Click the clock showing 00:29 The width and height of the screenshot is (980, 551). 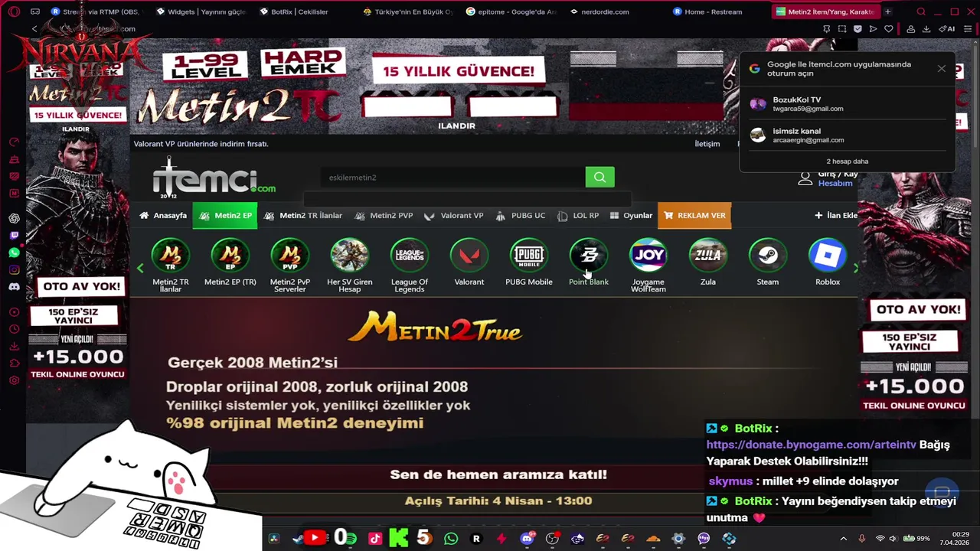[960, 534]
